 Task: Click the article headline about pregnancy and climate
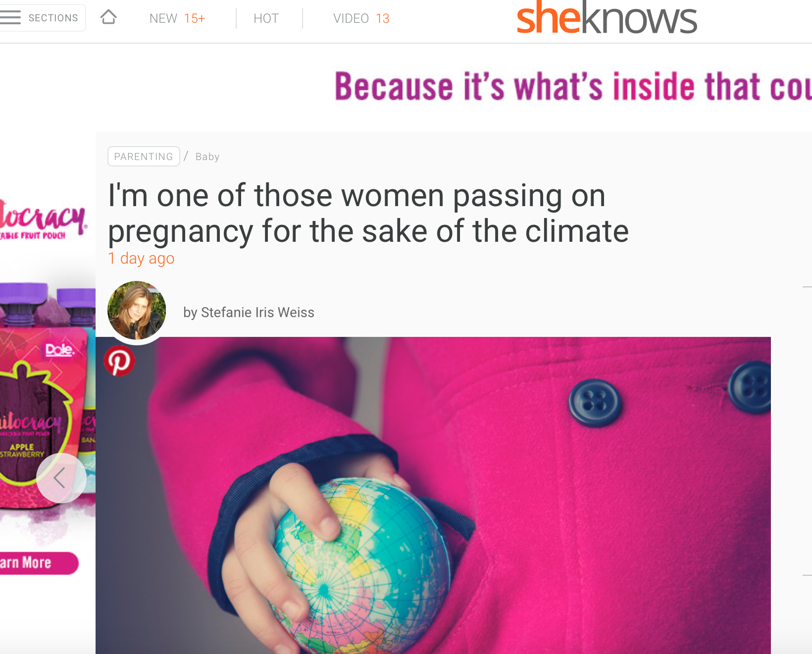click(368, 214)
